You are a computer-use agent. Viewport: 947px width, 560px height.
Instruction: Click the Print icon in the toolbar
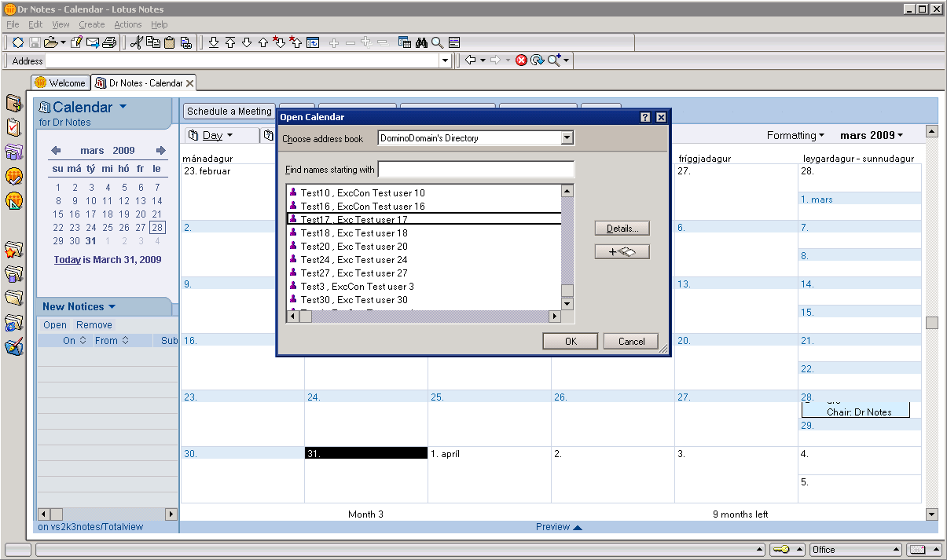coord(109,42)
